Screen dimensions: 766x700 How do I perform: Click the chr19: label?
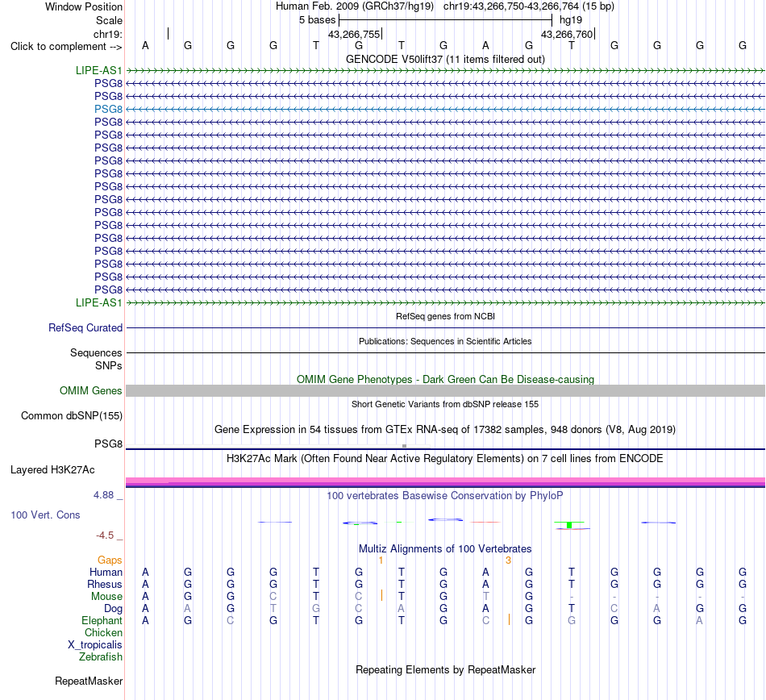coord(107,34)
